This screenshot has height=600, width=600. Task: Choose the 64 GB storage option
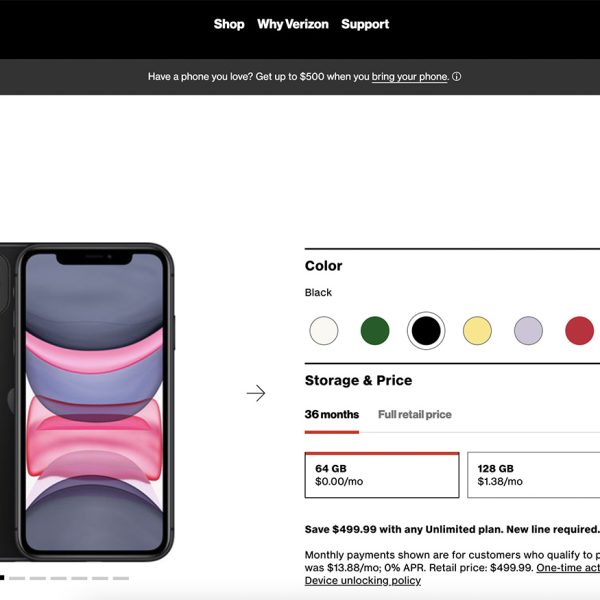click(x=382, y=475)
